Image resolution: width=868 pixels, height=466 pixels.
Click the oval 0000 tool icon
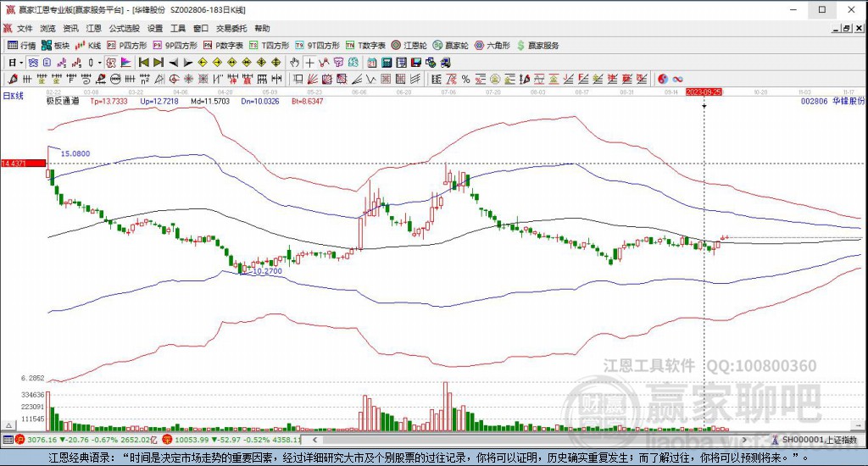(115, 80)
